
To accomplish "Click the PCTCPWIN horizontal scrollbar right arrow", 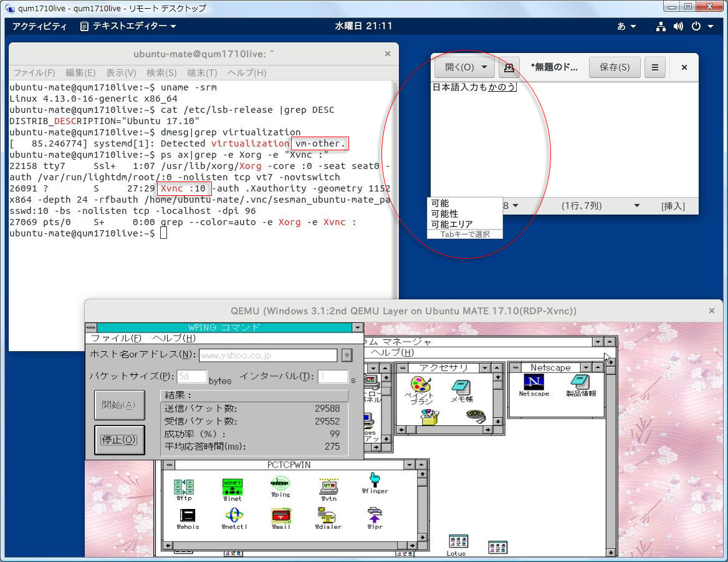I will 411,545.
